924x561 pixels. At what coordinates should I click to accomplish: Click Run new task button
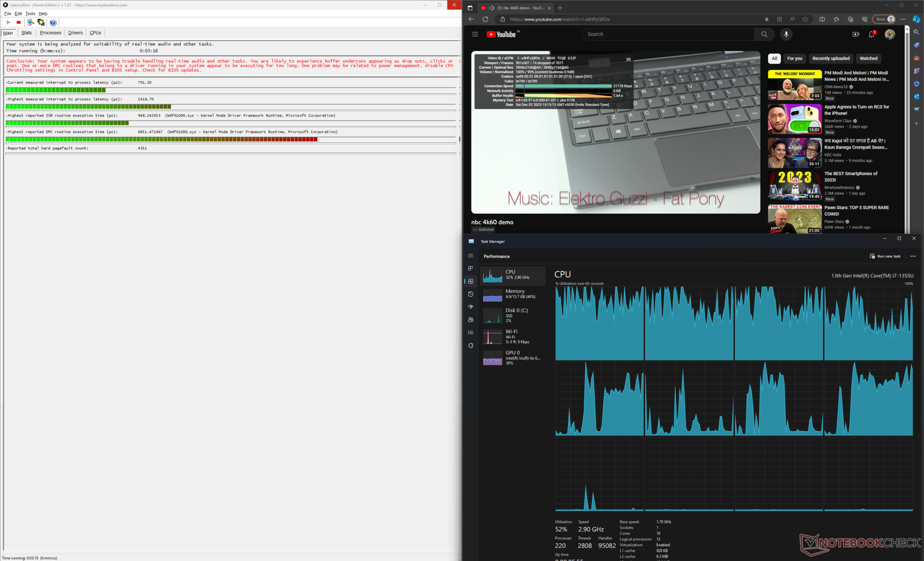(885, 256)
